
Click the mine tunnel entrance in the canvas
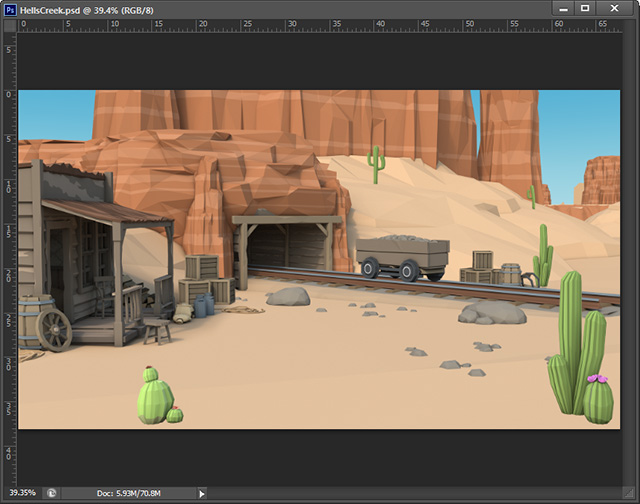pyautogui.click(x=287, y=246)
